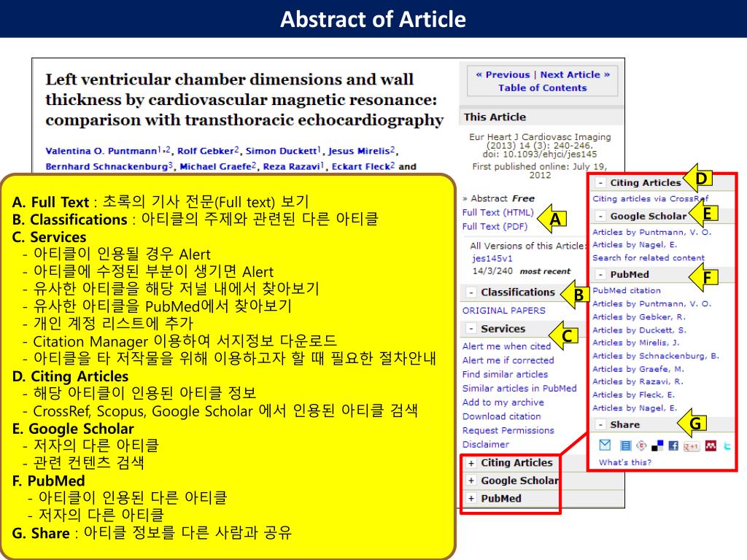Open author Michael Graefe

click(216, 167)
